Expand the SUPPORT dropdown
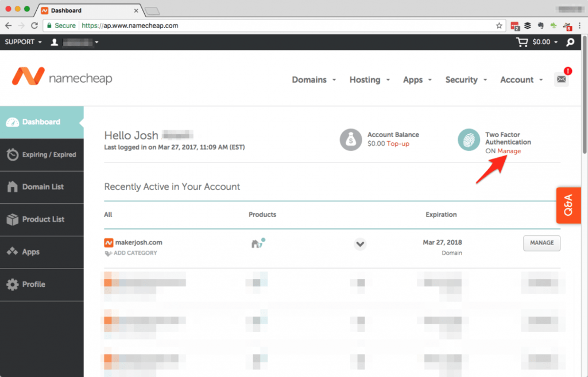 point(23,42)
